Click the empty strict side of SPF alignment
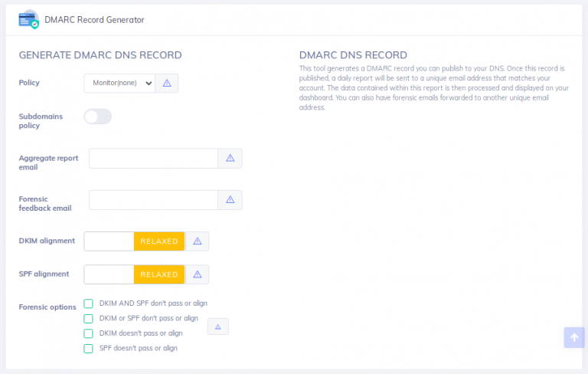This screenshot has height=374, width=588. (x=109, y=274)
